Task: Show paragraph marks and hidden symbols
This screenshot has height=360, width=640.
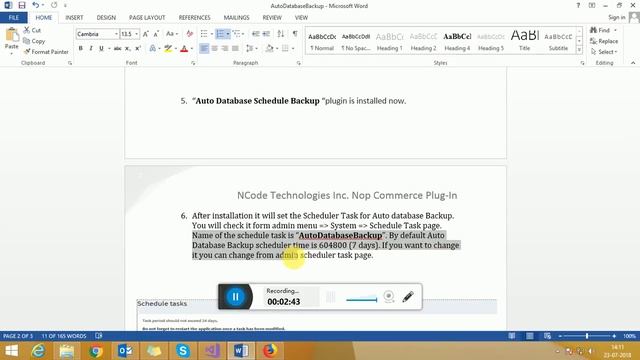Action: click(x=295, y=34)
